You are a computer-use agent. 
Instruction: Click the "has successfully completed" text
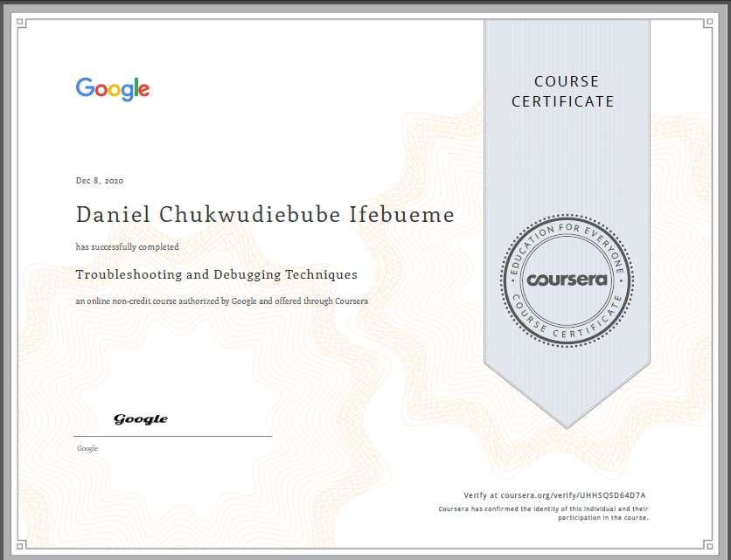pyautogui.click(x=128, y=247)
